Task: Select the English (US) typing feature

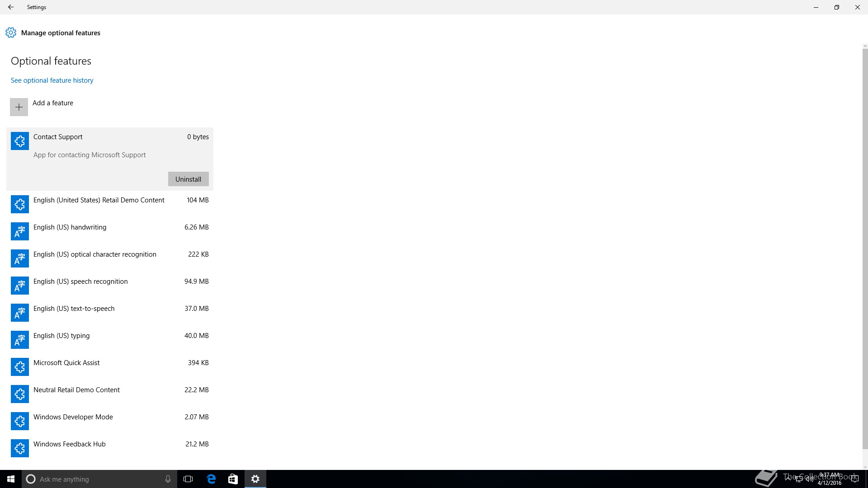Action: [x=110, y=340]
